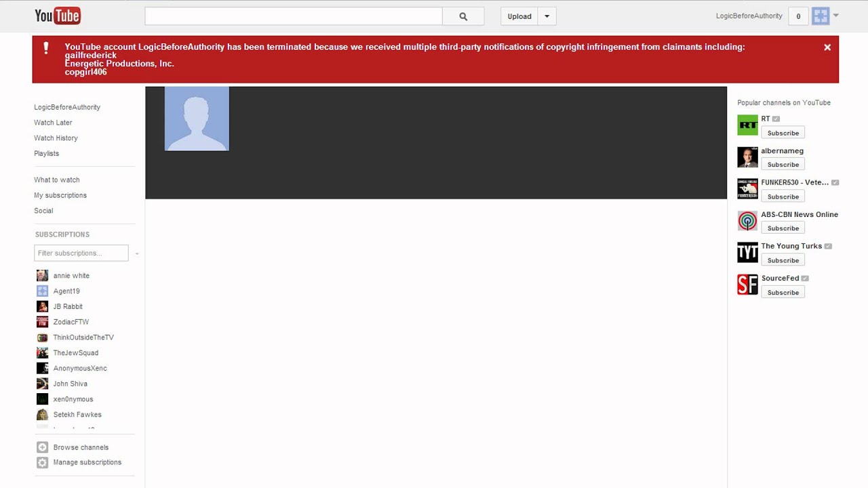Dismiss the red termination alert
Viewport: 868px width, 488px height.
pos(827,47)
